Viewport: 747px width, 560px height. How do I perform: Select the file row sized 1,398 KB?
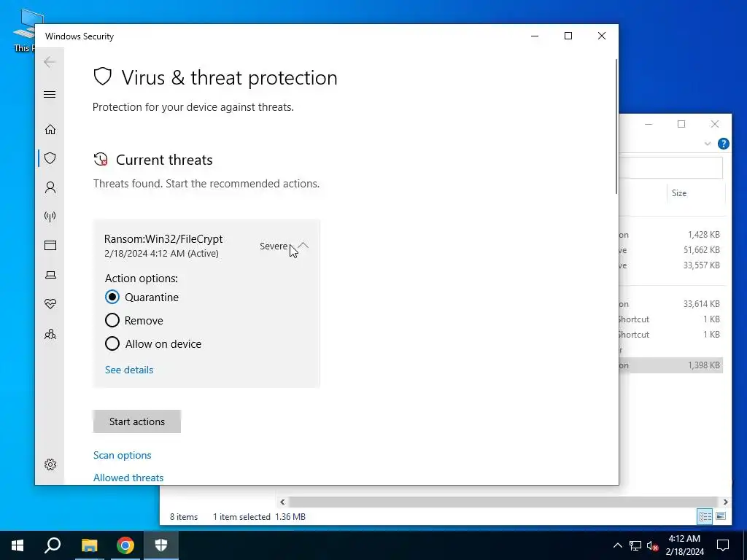point(671,365)
